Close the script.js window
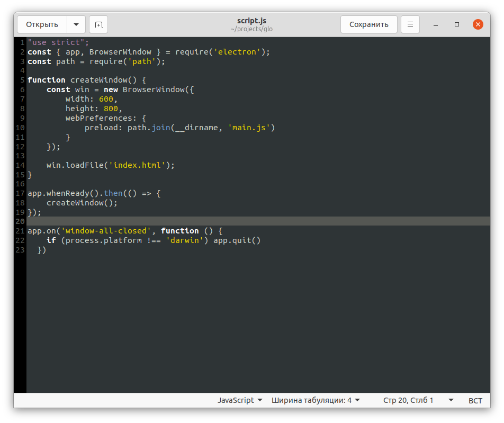The width and height of the screenshot is (504, 423). (478, 24)
